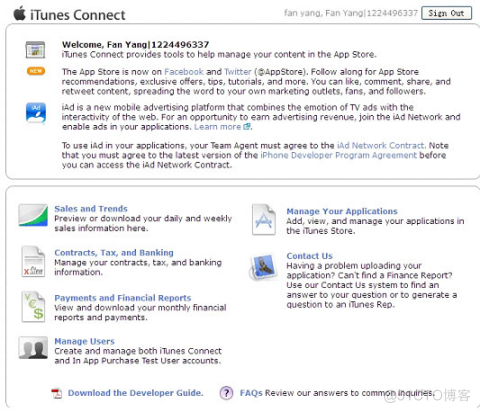Click the Contracts, Tax, and Banking document icon

click(33, 261)
